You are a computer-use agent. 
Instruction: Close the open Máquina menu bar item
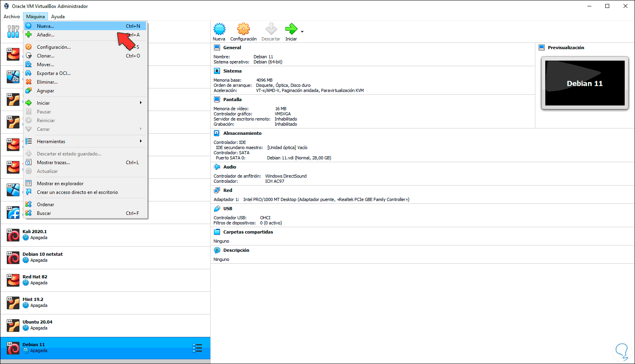pyautogui.click(x=36, y=17)
